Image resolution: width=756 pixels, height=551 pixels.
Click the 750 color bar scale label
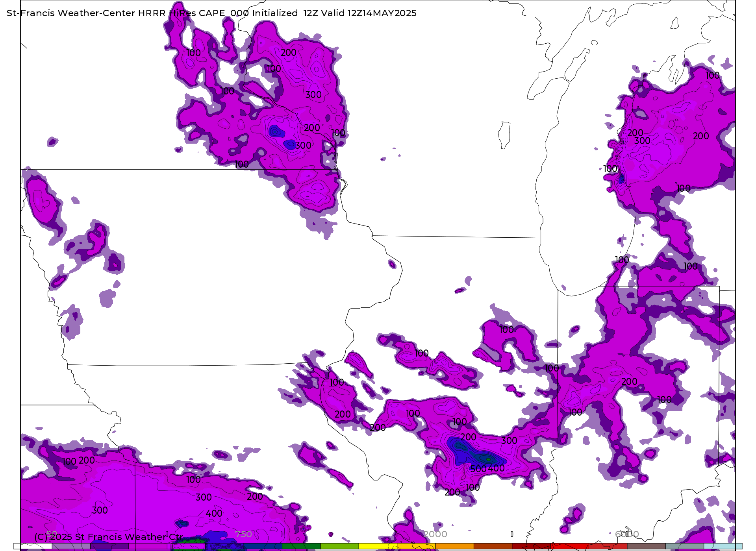point(243,534)
